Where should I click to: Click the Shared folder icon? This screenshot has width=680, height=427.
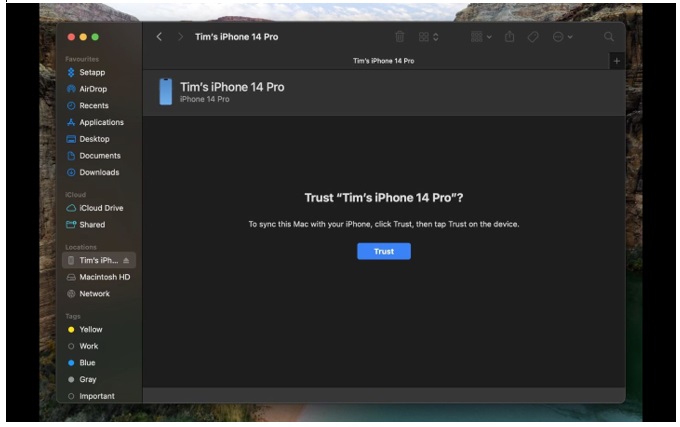[x=71, y=225]
